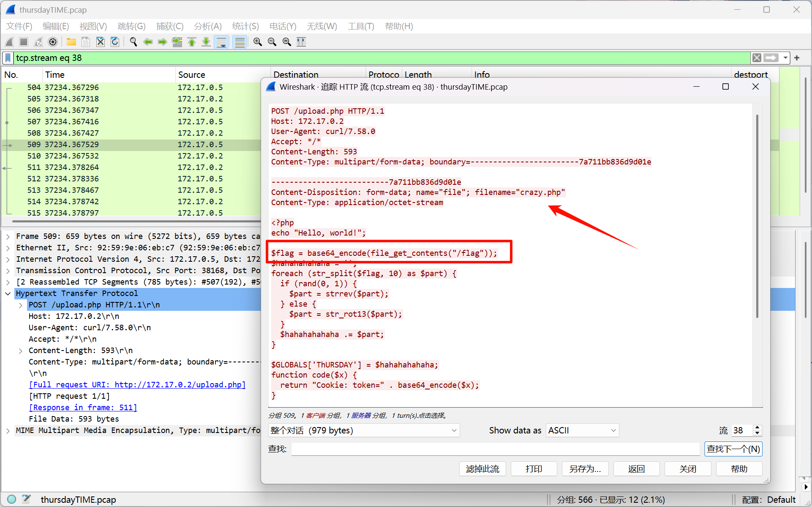The width and height of the screenshot is (812, 507).
Task: Collapse the Hypertext Transfer Protocol tree
Action: click(8, 293)
